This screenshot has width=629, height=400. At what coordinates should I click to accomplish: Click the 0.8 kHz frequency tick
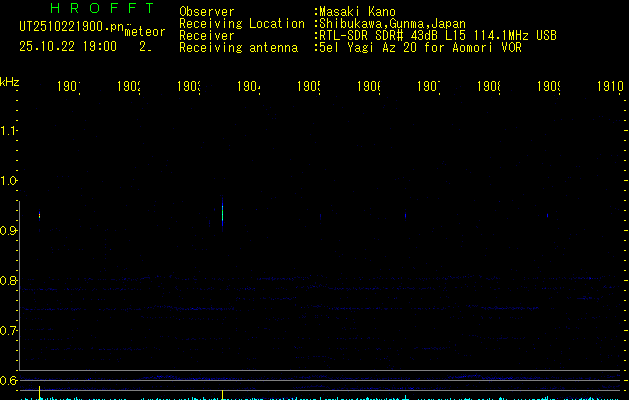[x=10, y=280]
